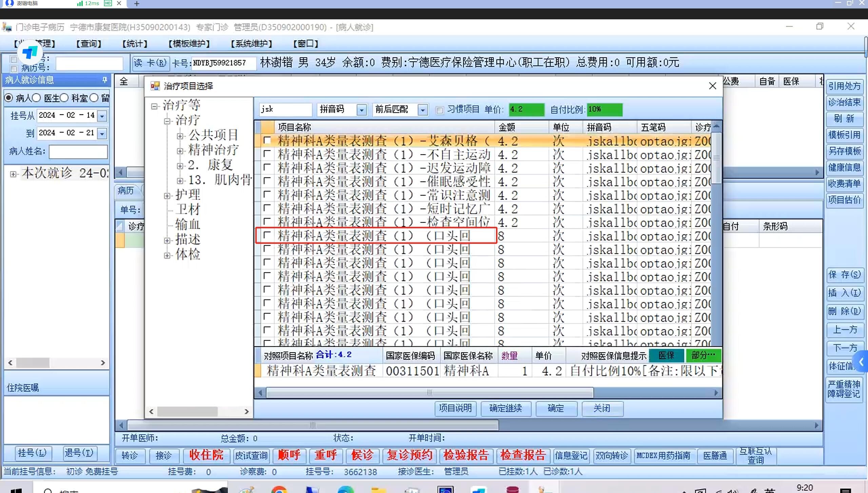868x493 pixels.
Task: Open the 拼音码 search type dropdown
Action: coord(361,110)
